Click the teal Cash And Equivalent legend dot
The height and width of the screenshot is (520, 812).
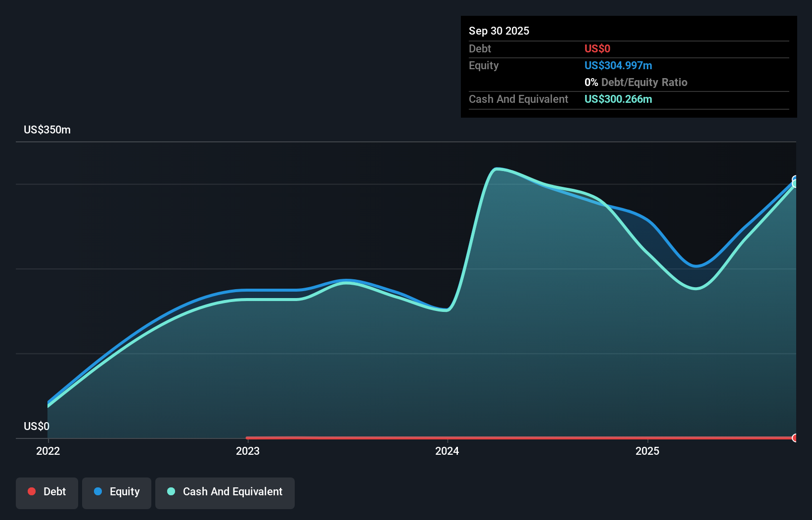(x=171, y=491)
